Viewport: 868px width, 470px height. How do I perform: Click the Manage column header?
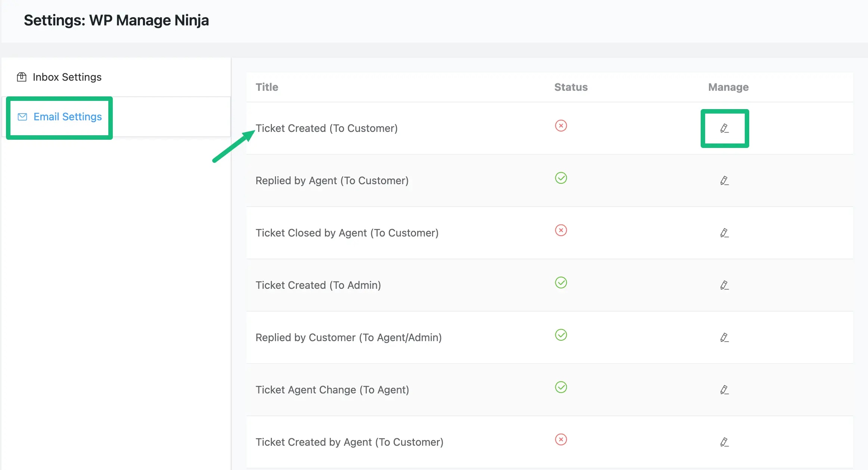tap(728, 87)
